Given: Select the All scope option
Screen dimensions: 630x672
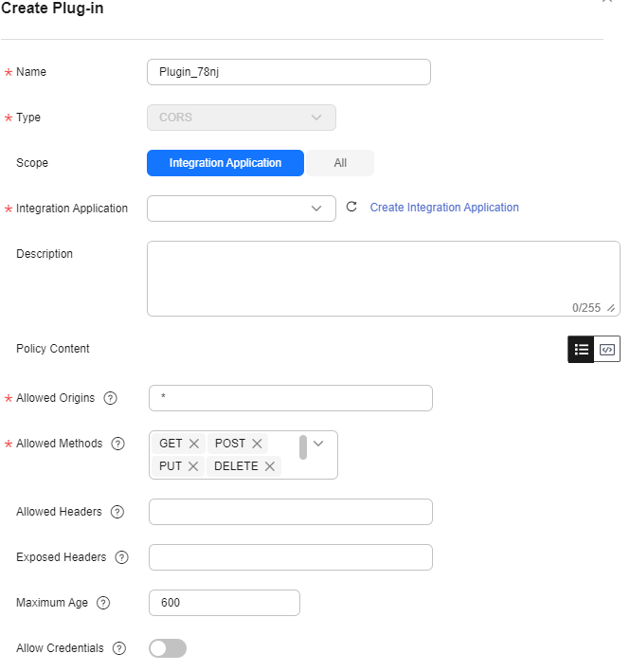Looking at the screenshot, I should (x=340, y=163).
